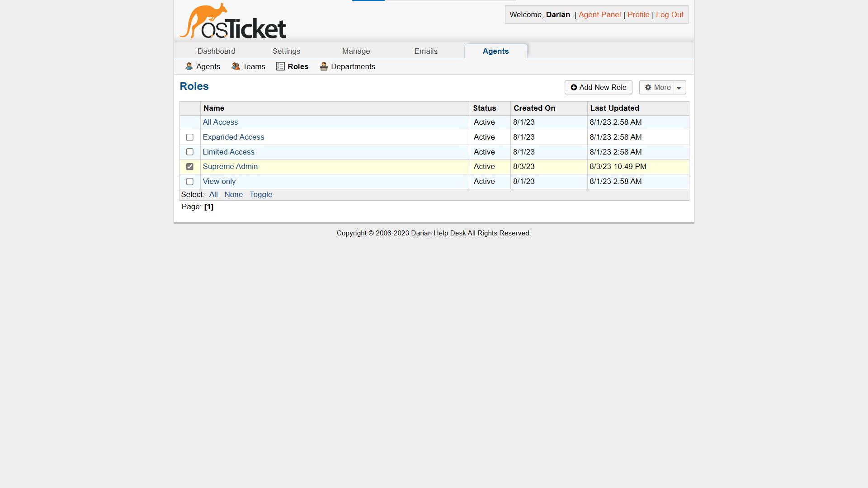Go to the Manage tab
Viewport: 868px width, 488px height.
point(356,51)
